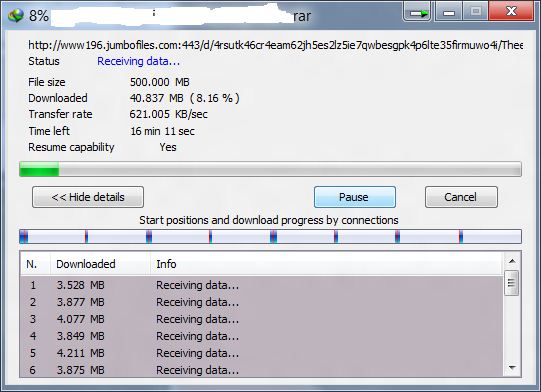Click the 'Resume capability' label
The height and width of the screenshot is (392, 541).
click(71, 147)
